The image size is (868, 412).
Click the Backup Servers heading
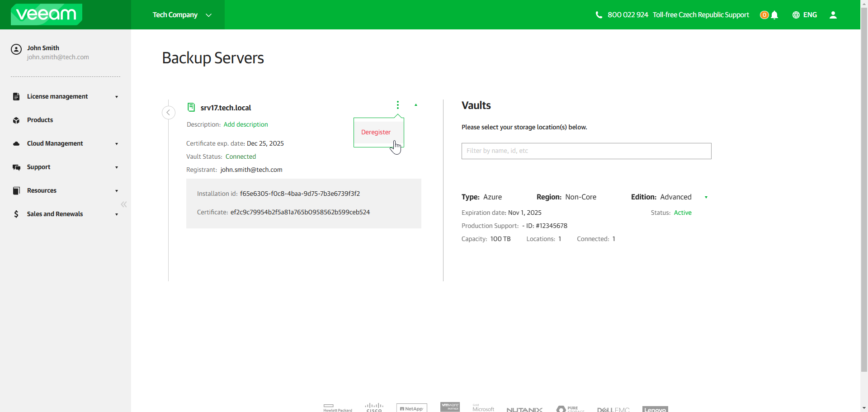point(213,58)
